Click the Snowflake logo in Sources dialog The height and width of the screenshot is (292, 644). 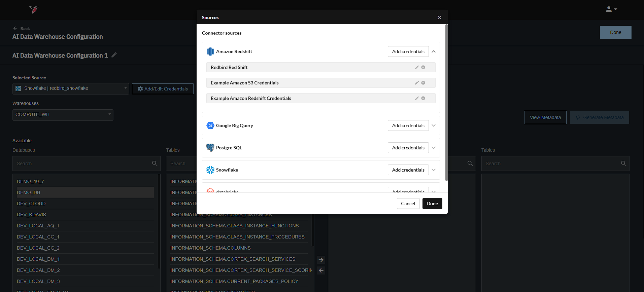pos(210,170)
